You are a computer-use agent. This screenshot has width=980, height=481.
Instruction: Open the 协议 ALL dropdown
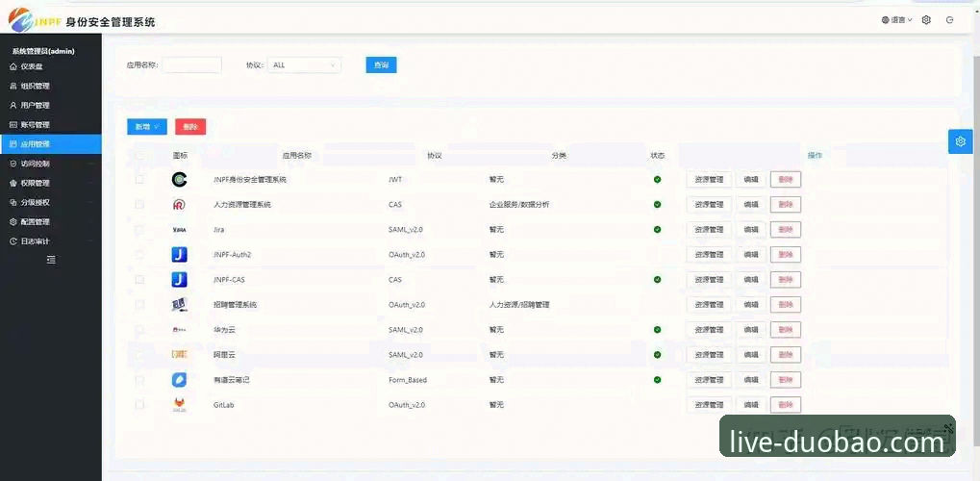[x=304, y=65]
